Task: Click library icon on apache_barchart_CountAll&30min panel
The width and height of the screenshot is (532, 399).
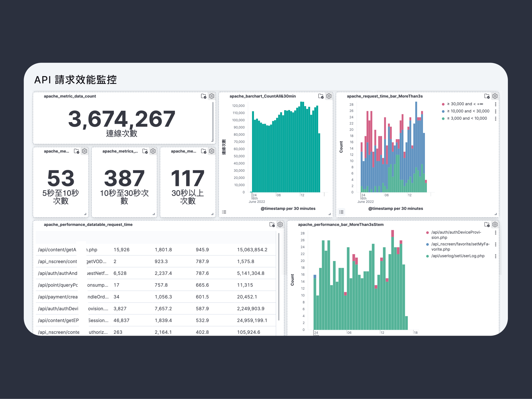Action: pos(321,96)
